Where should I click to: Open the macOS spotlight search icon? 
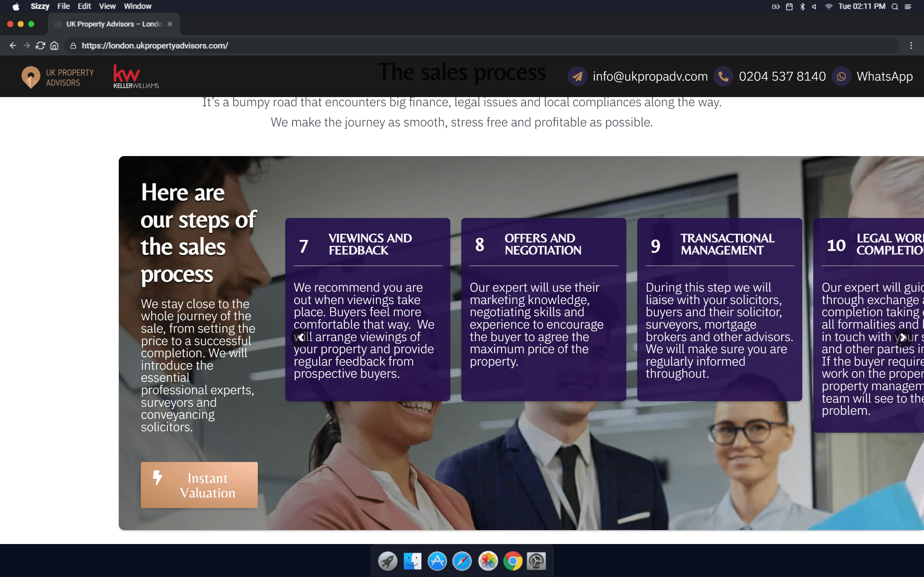[895, 7]
